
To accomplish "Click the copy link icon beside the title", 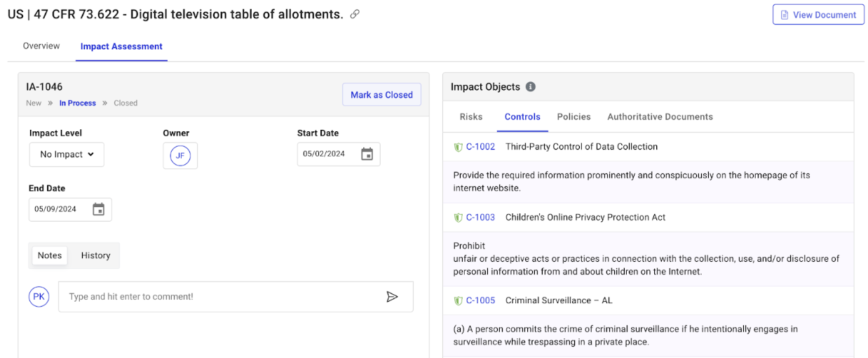I will pos(355,14).
